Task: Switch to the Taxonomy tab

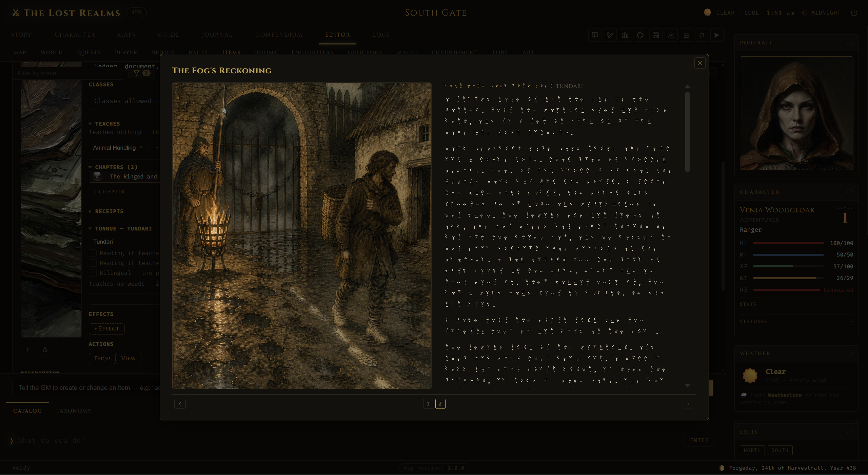Action: point(74,411)
